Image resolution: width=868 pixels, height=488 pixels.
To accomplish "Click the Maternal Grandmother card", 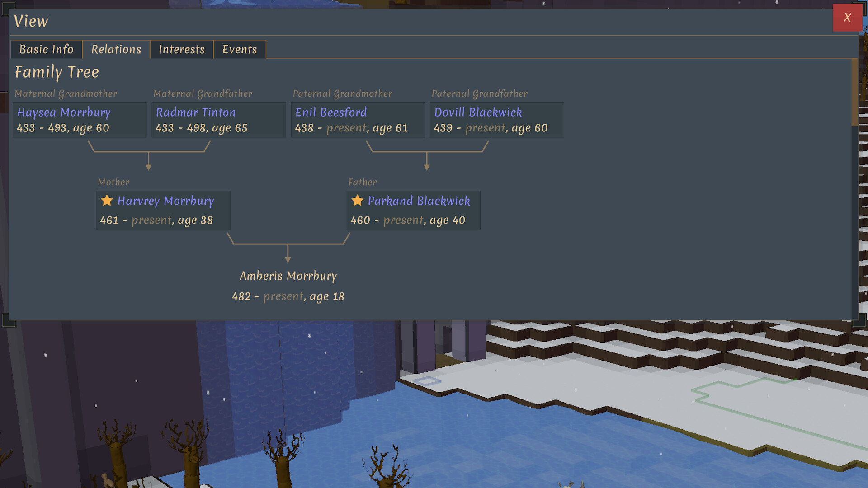I will [x=79, y=120].
